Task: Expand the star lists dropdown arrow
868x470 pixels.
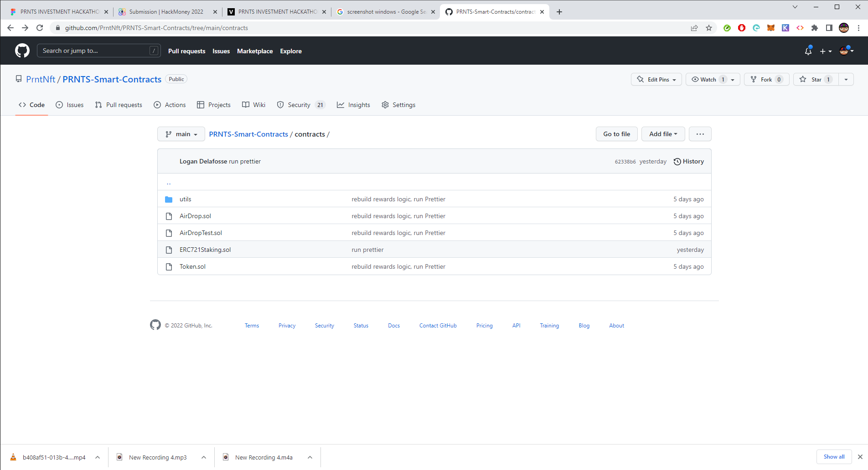Action: click(x=846, y=79)
